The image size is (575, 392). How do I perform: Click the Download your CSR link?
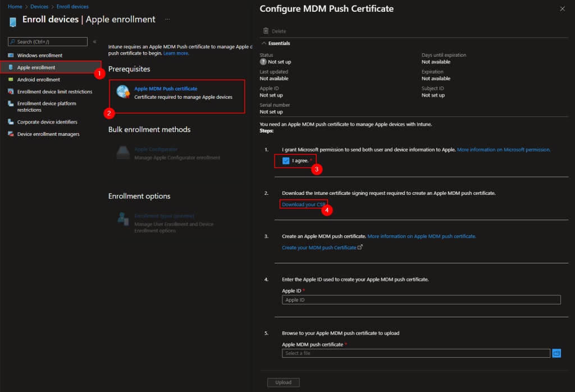[x=303, y=204]
